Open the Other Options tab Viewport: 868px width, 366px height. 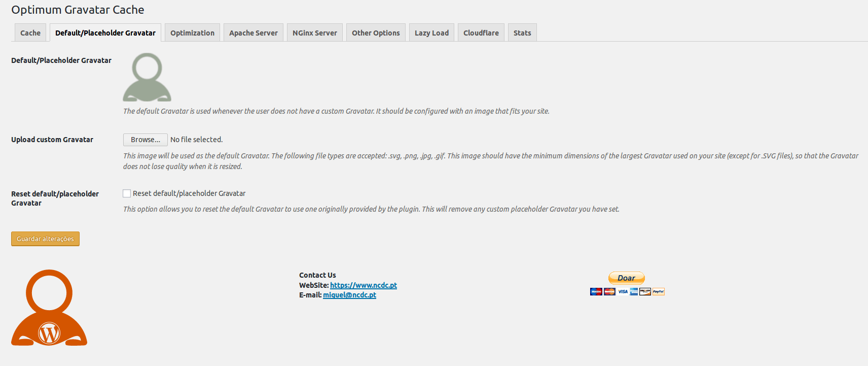[x=376, y=32]
